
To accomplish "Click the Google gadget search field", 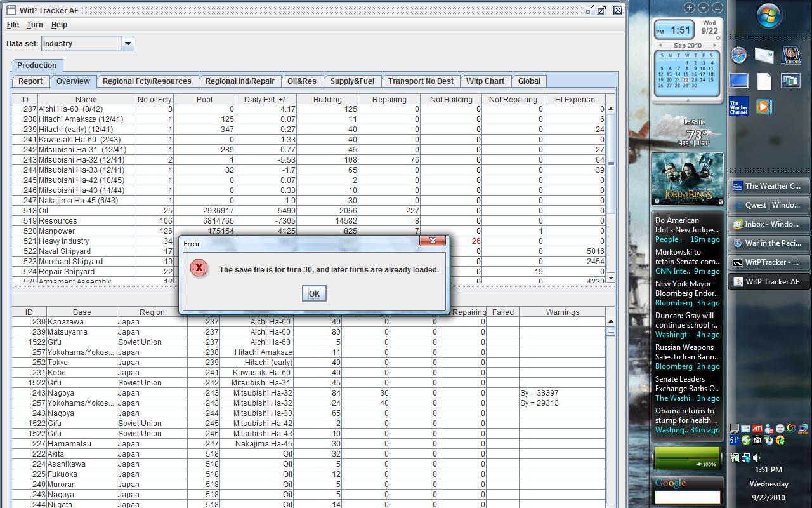I will [688, 497].
